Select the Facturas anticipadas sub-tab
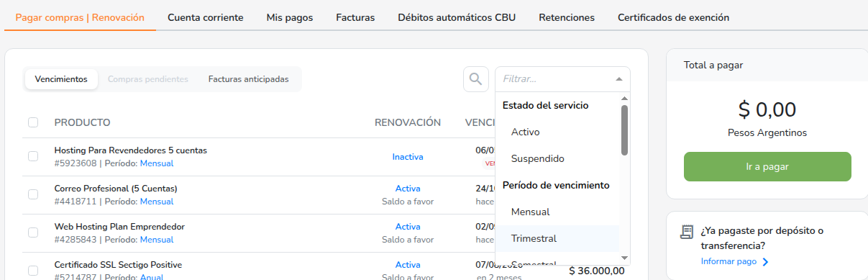 coord(249,79)
